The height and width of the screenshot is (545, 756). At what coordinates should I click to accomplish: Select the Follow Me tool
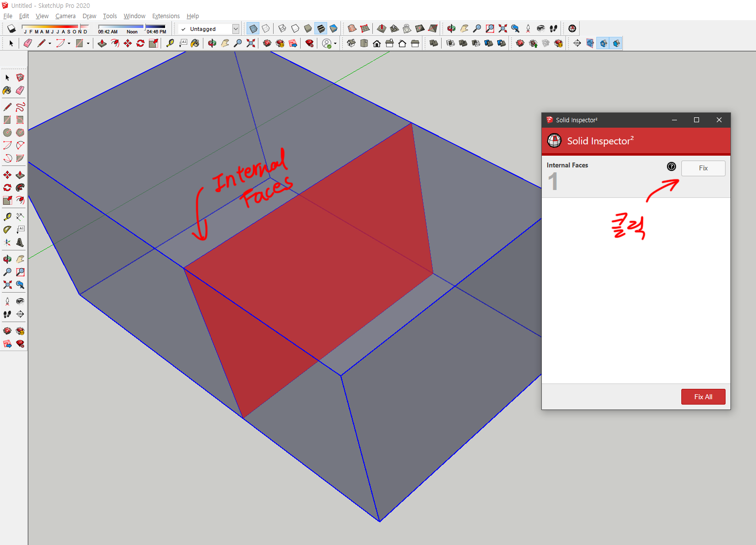click(x=20, y=188)
